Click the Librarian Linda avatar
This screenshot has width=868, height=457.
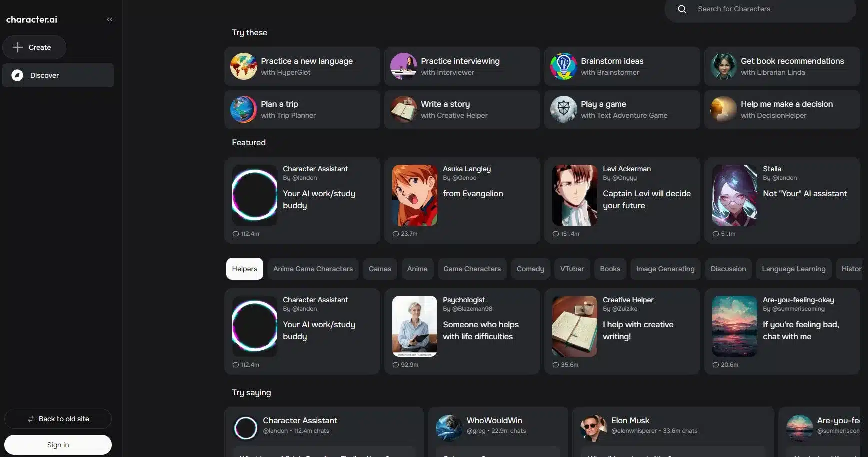(724, 66)
